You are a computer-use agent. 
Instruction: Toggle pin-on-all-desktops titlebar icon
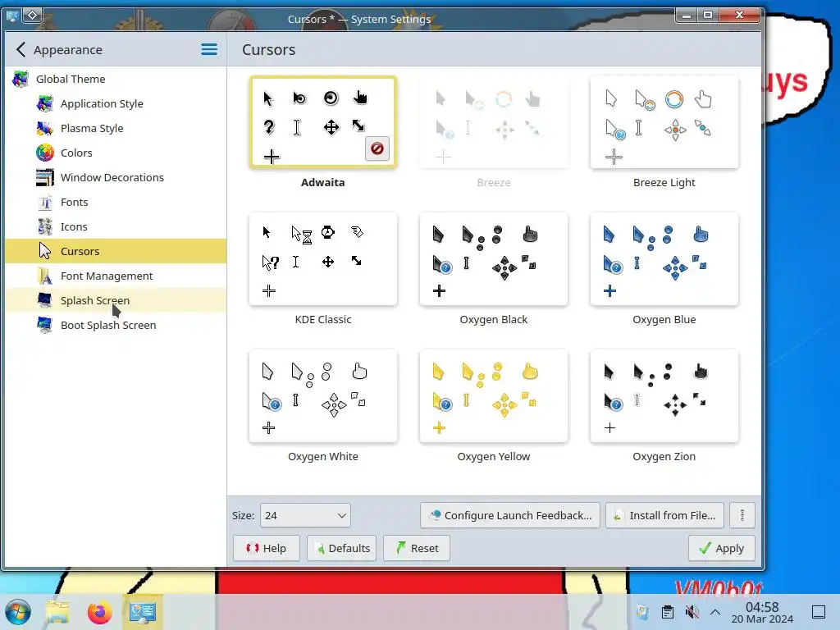[32, 16]
